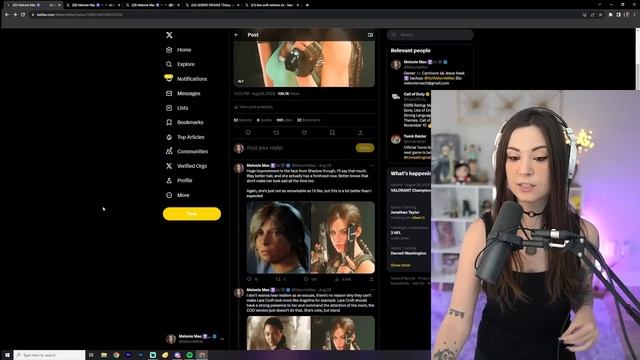Like the main post with heart icon
The image size is (640, 360).
pyautogui.click(x=304, y=133)
